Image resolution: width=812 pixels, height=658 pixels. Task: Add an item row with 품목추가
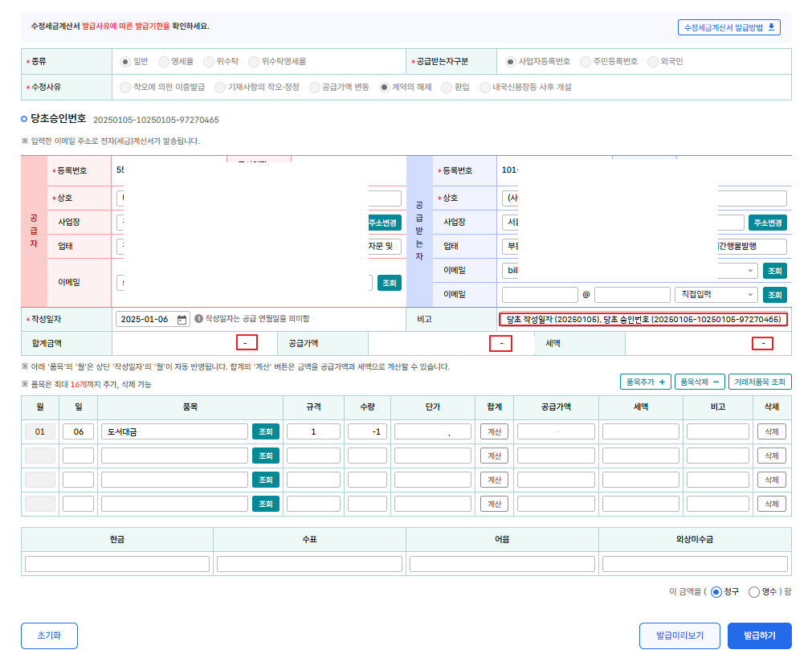point(645,382)
